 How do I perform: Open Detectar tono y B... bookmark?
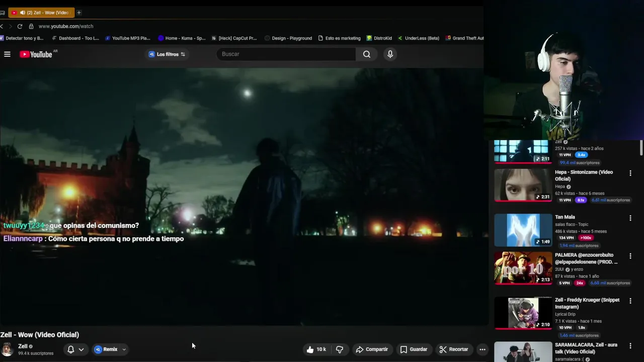pos(22,38)
